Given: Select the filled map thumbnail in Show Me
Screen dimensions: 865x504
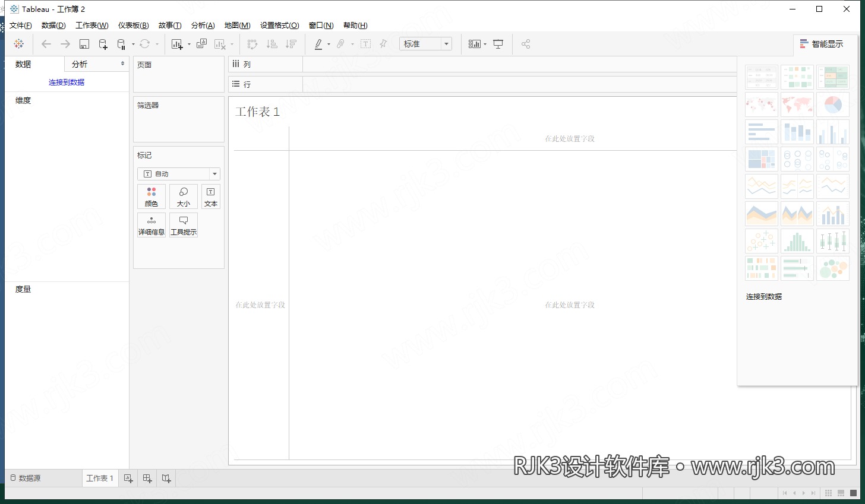Looking at the screenshot, I should click(x=797, y=105).
